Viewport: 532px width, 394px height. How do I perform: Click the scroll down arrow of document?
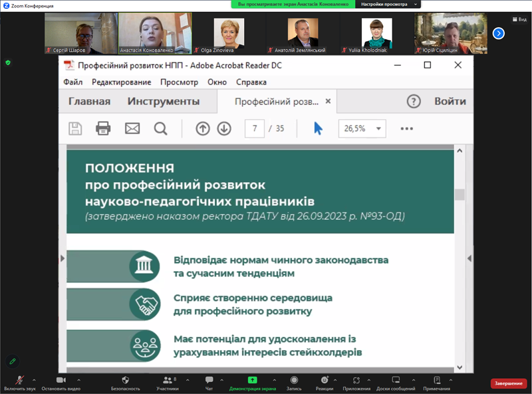[460, 367]
